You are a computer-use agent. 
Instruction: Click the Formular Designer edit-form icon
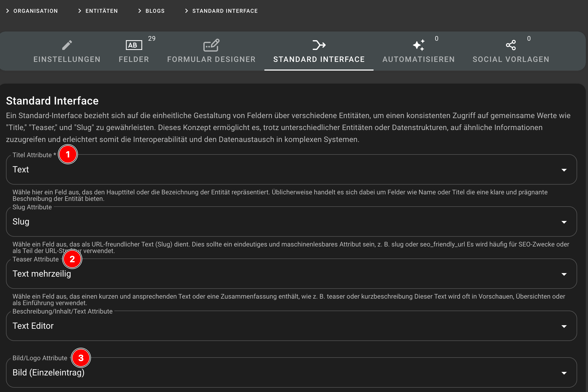(x=211, y=45)
